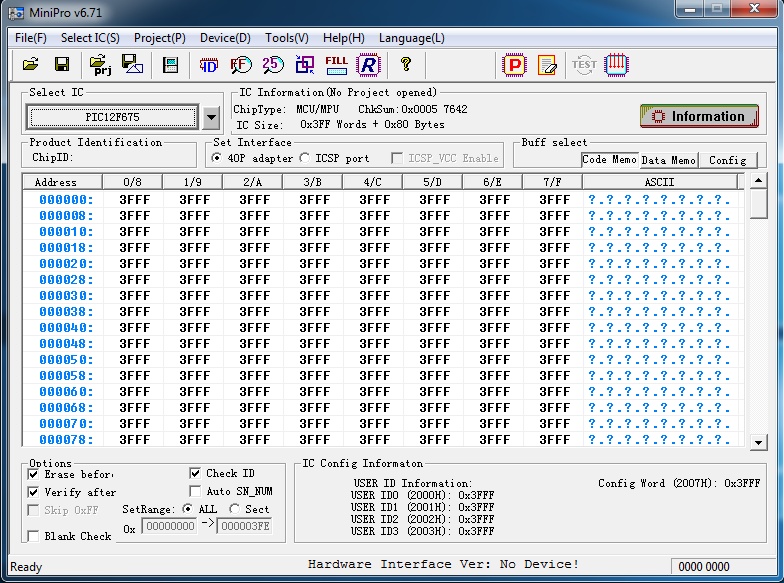784x583 pixels.
Task: Select the ICSP port radio button
Action: pyautogui.click(x=304, y=158)
